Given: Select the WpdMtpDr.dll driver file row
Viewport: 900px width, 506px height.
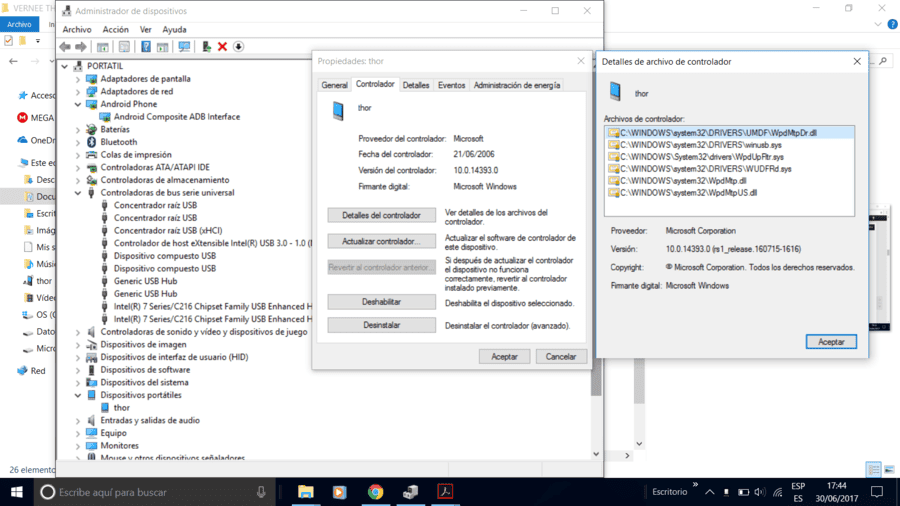Looking at the screenshot, I should (x=730, y=133).
